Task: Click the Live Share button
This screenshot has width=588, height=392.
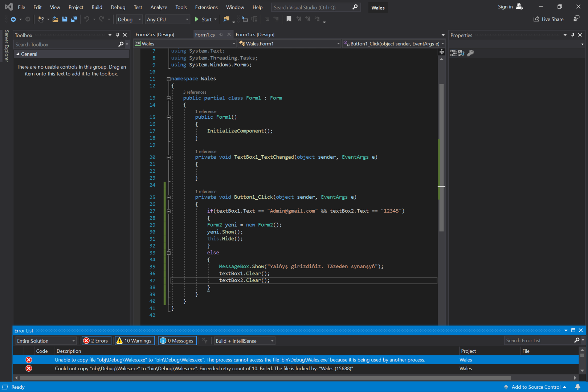Action: click(x=548, y=19)
